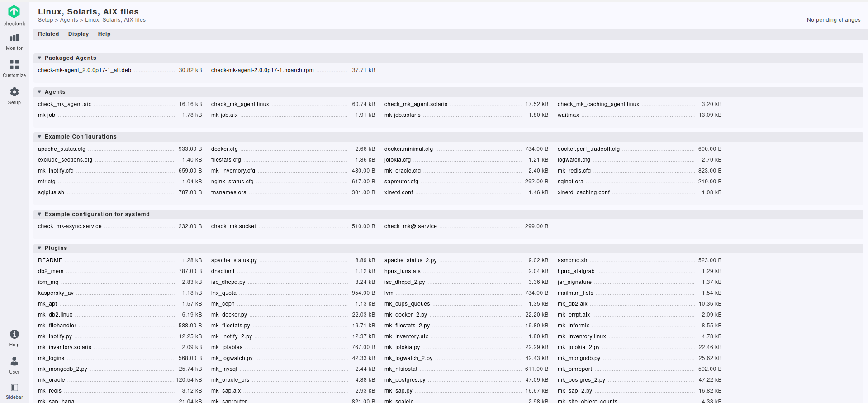The height and width of the screenshot is (403, 868).
Task: Open the Display menu
Action: 78,34
